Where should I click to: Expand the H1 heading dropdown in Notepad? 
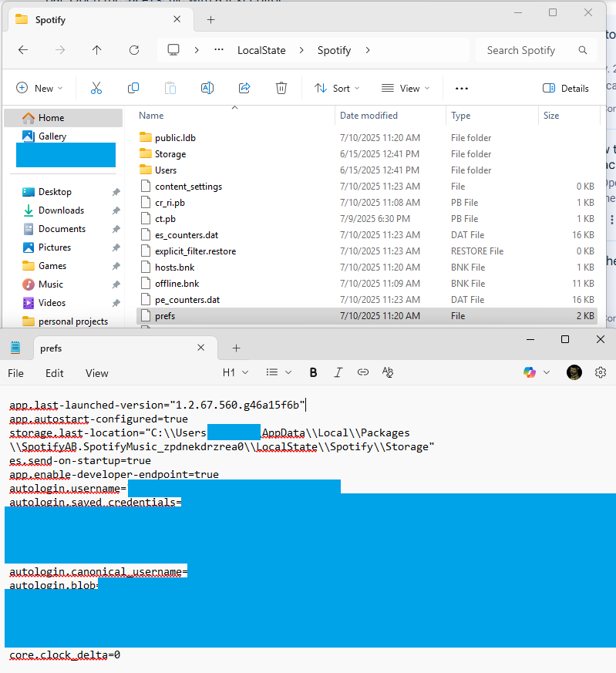[245, 372]
